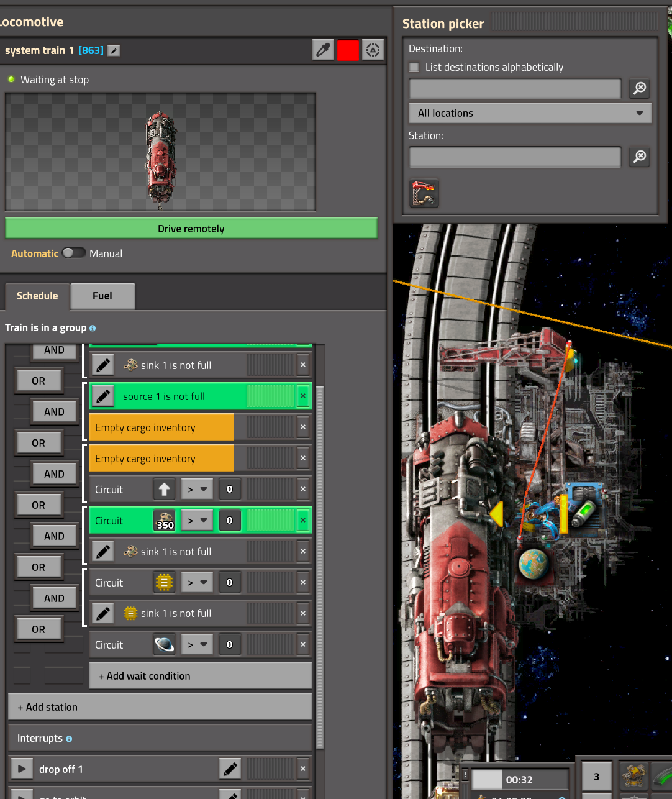Select the gun turret quickbar icon
This screenshot has width=672, height=799.
633,776
